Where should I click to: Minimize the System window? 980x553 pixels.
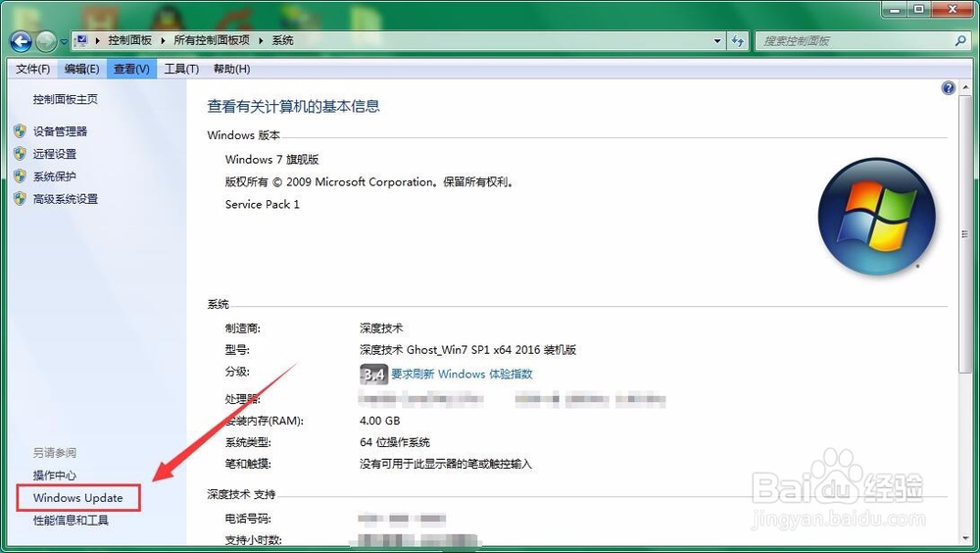[x=896, y=9]
